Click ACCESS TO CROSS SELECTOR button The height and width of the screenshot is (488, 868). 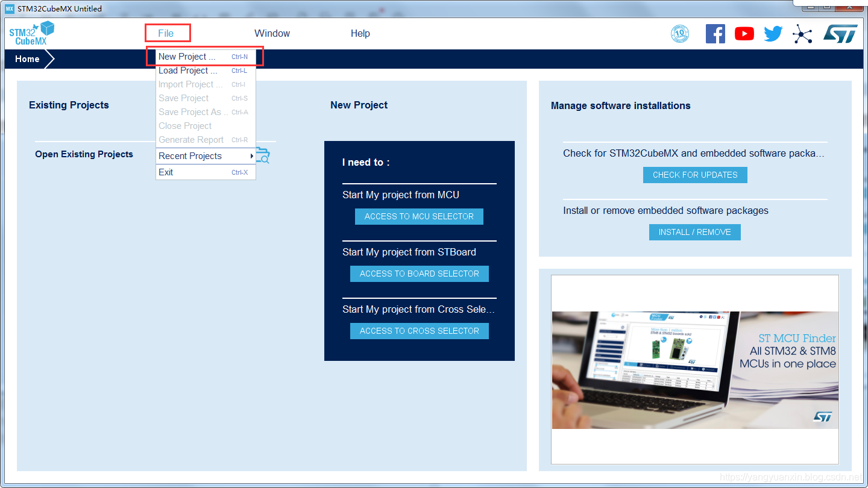tap(420, 331)
